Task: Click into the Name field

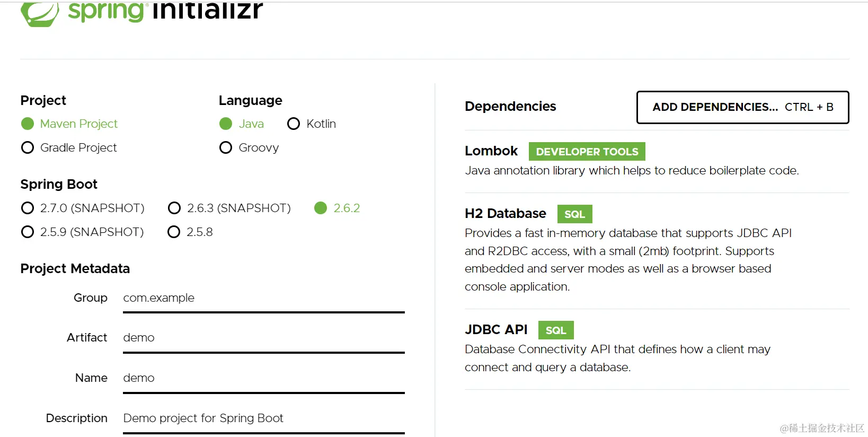Action: point(263,378)
